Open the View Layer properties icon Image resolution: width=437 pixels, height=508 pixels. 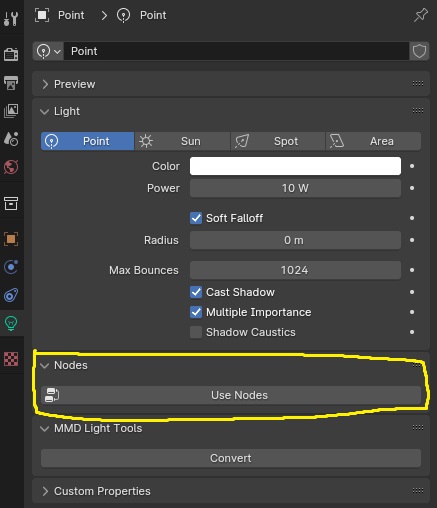tap(11, 111)
